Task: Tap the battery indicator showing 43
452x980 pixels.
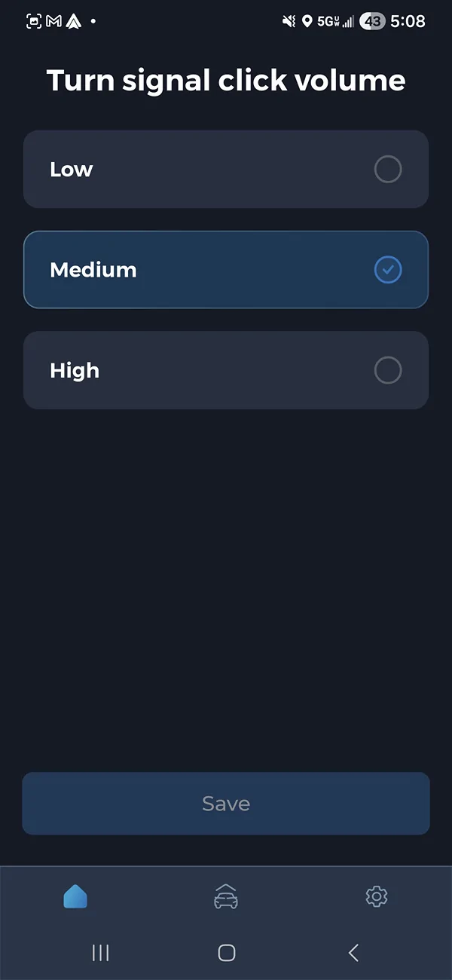Action: point(370,21)
